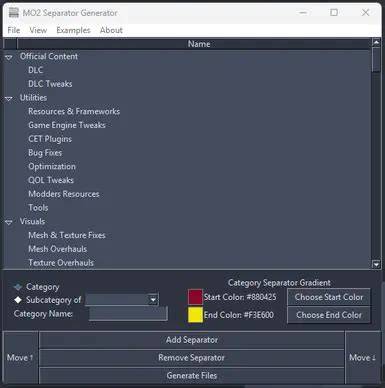Click Generate Files button
This screenshot has height=388, width=385.
(x=192, y=376)
